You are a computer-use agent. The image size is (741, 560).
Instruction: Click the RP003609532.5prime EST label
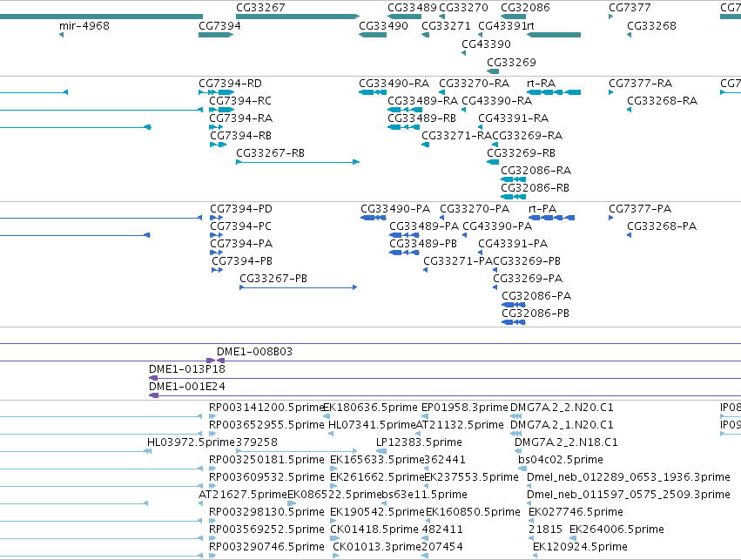266,478
